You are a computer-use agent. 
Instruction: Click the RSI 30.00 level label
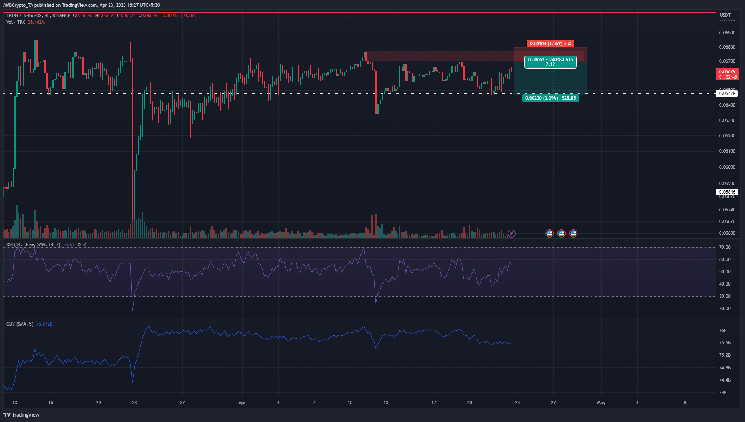(725, 296)
